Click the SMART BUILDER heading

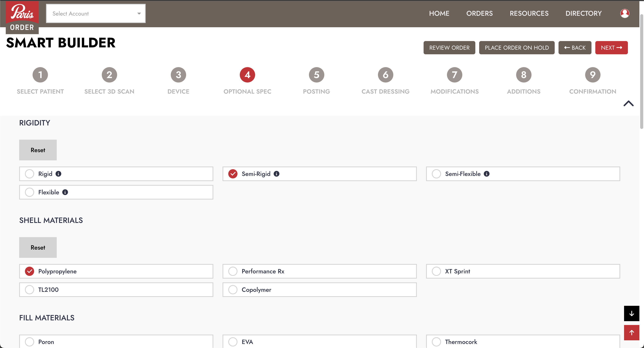[x=61, y=43]
